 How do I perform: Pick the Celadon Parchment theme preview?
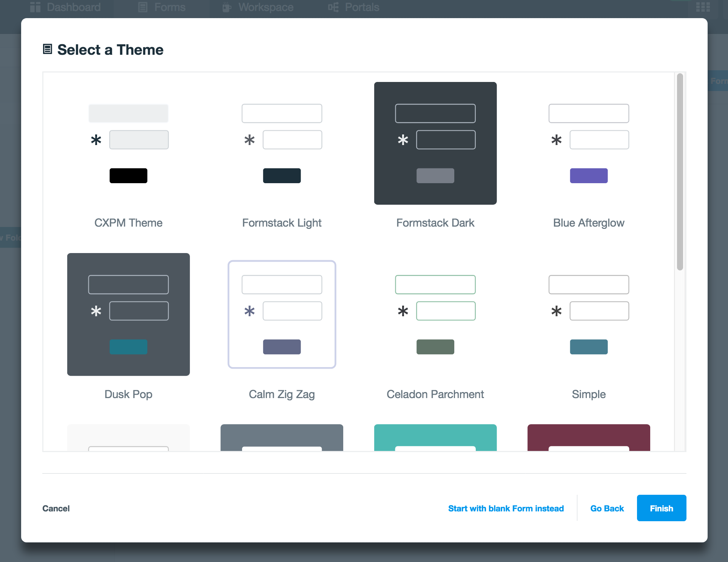[x=435, y=314]
